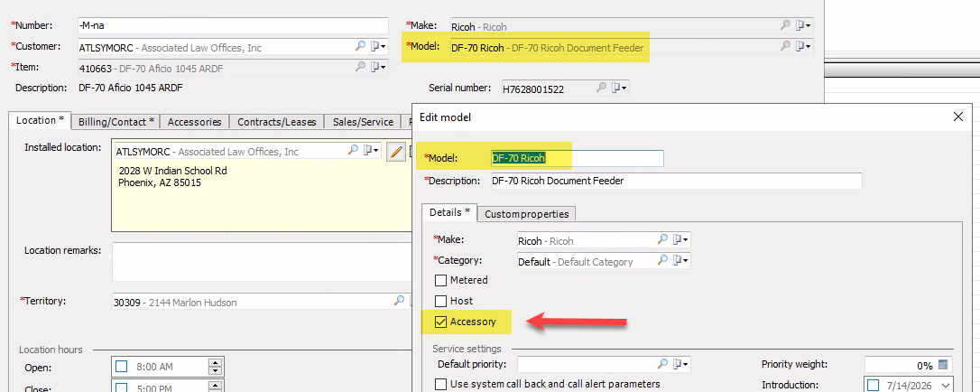The height and width of the screenshot is (392, 980).
Task: Close the Edit model dialog
Action: tap(957, 117)
